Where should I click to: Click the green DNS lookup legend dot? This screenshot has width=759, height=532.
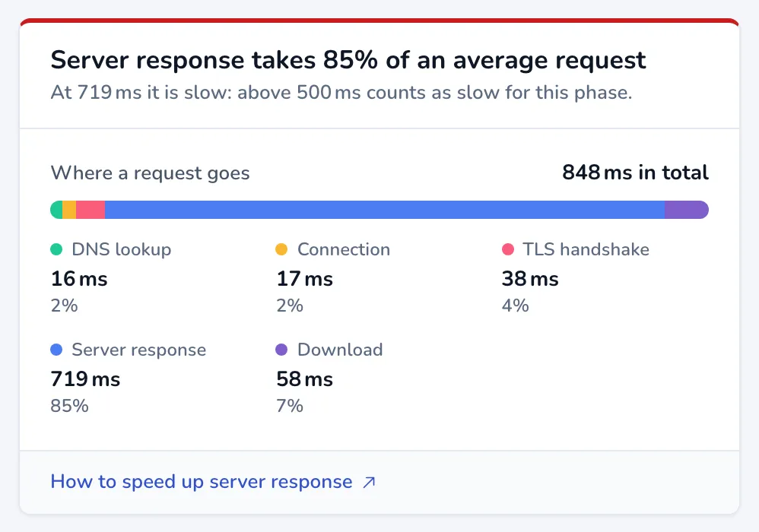56,249
